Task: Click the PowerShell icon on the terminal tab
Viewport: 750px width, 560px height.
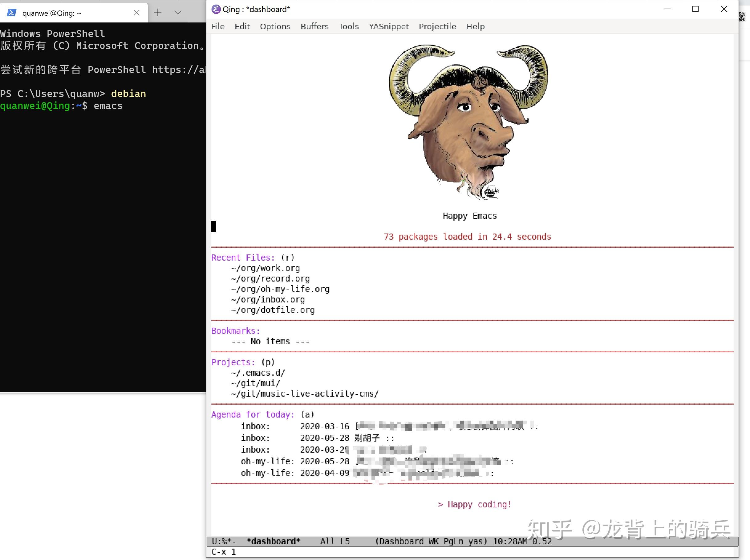Action: pos(12,13)
